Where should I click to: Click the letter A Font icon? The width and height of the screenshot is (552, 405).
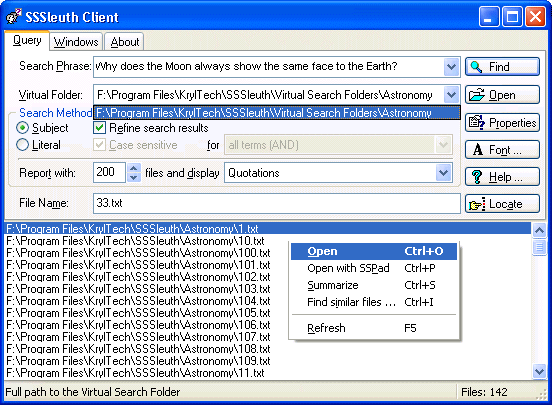pyautogui.click(x=477, y=150)
